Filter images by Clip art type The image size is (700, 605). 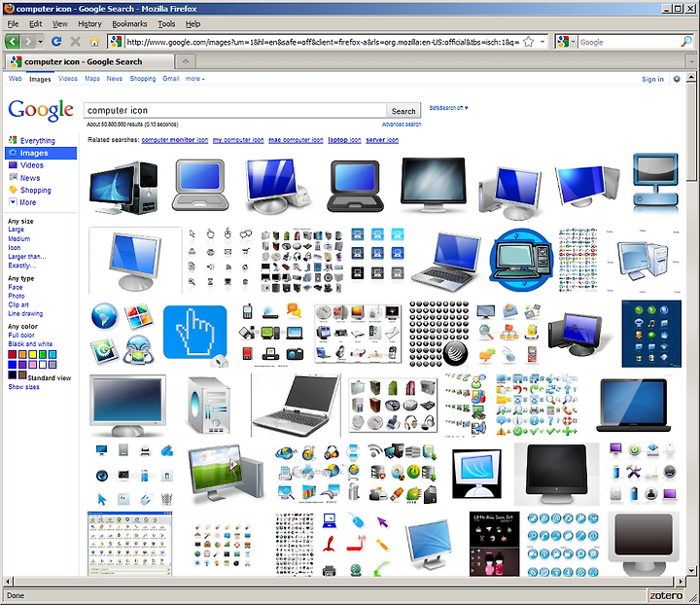pyautogui.click(x=18, y=305)
